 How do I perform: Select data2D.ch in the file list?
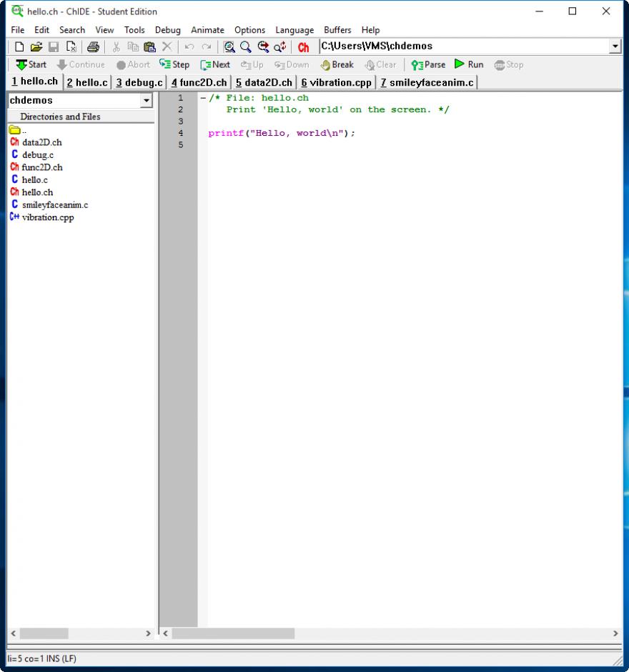coord(36,142)
